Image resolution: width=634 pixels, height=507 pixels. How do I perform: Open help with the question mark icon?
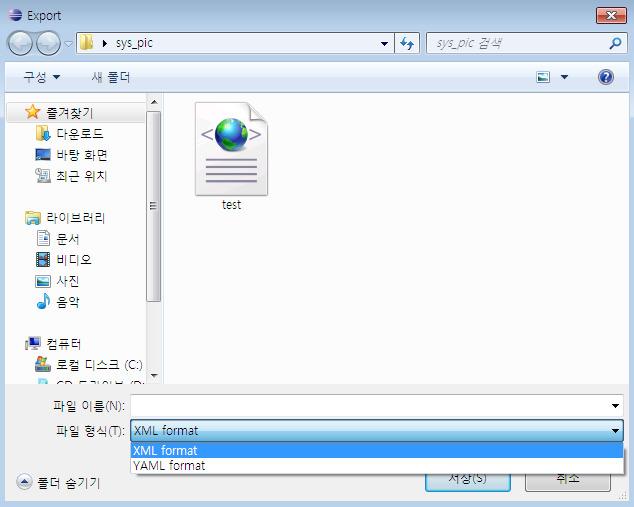point(605,77)
